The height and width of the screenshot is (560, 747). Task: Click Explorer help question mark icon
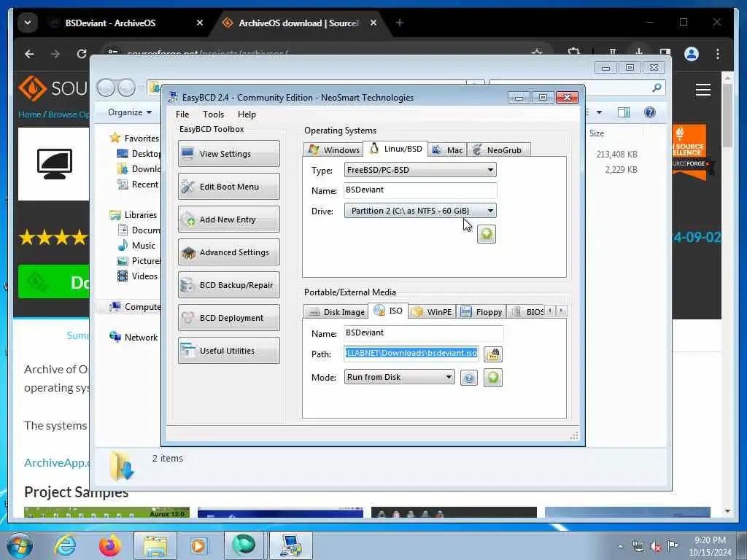pos(649,112)
